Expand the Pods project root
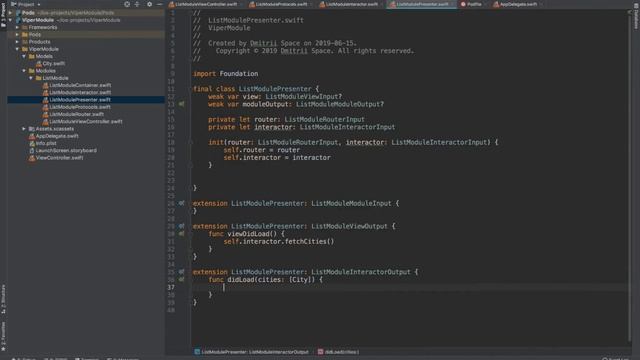Image resolution: width=640 pixels, height=360 pixels. pos(10,13)
